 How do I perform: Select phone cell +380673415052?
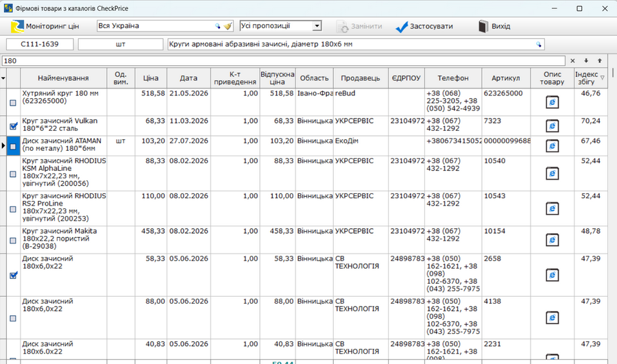point(453,145)
